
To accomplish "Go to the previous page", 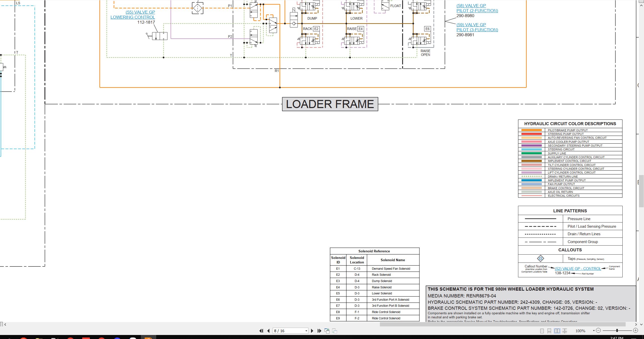I will tap(268, 331).
